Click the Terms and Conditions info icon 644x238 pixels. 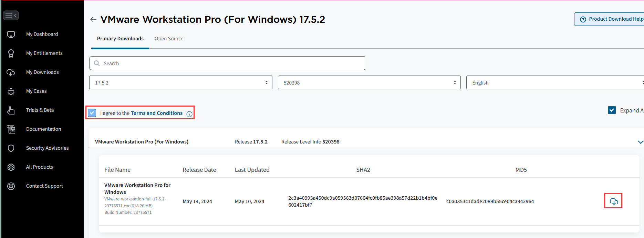pos(189,114)
